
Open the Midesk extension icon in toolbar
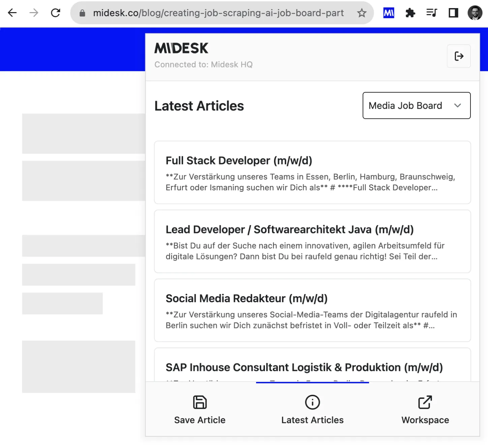coord(389,13)
